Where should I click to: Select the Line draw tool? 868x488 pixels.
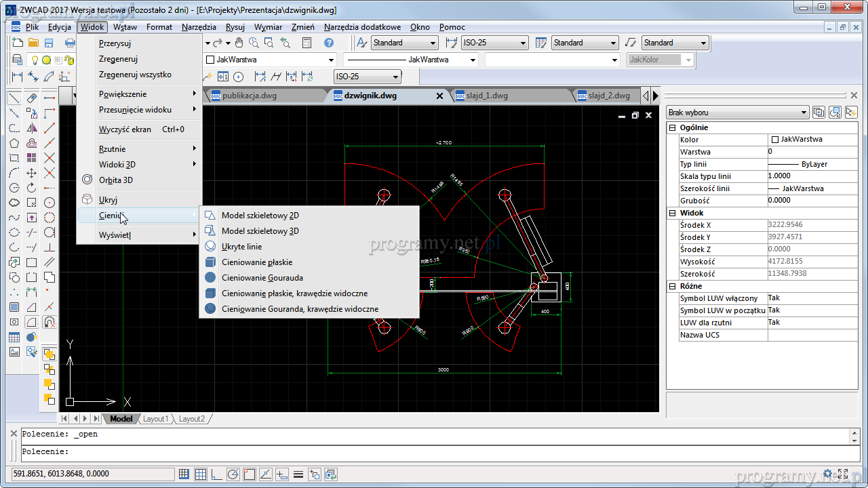14,98
